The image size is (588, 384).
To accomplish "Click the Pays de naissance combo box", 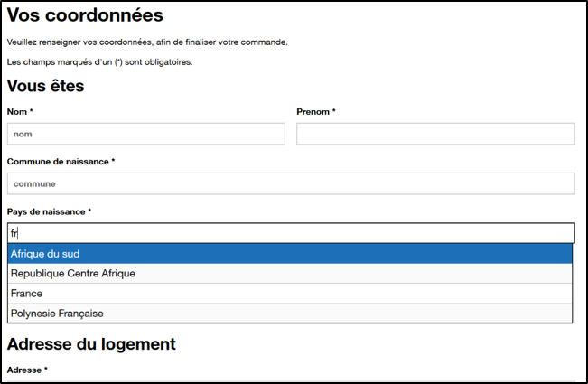I will pyautogui.click(x=291, y=233).
